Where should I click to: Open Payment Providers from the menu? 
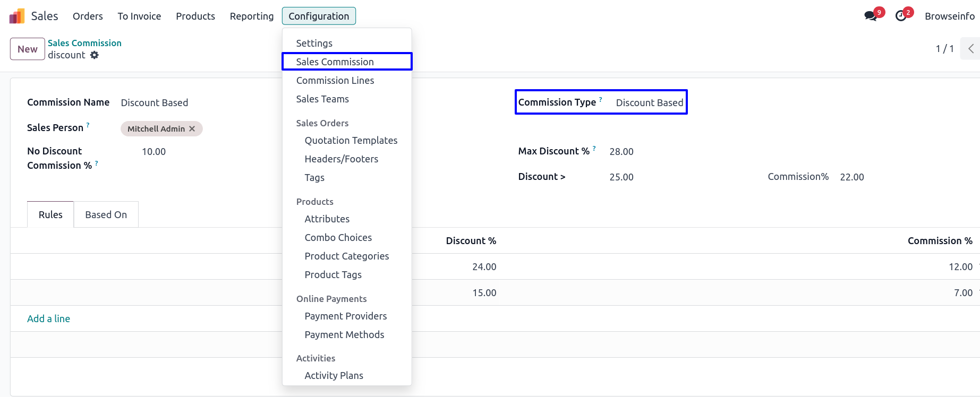[x=345, y=316]
